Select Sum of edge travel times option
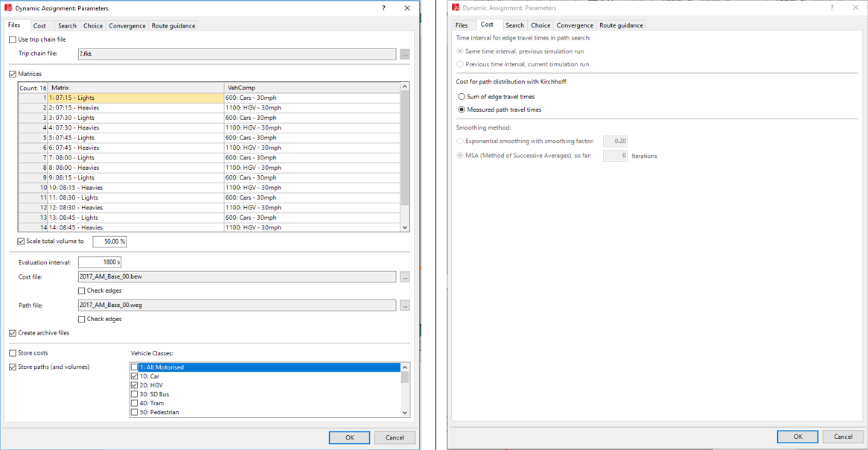Image resolution: width=868 pixels, height=450 pixels. [x=462, y=96]
